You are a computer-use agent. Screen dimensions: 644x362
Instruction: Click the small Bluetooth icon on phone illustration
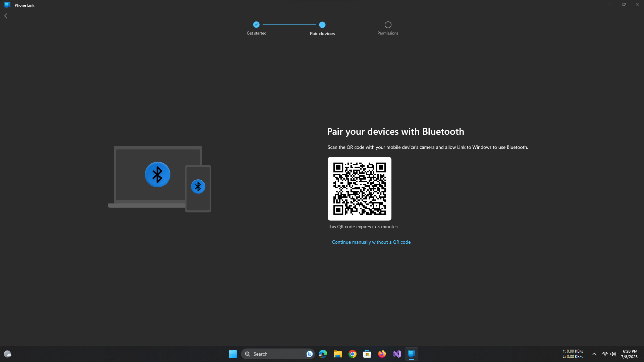[x=198, y=187]
